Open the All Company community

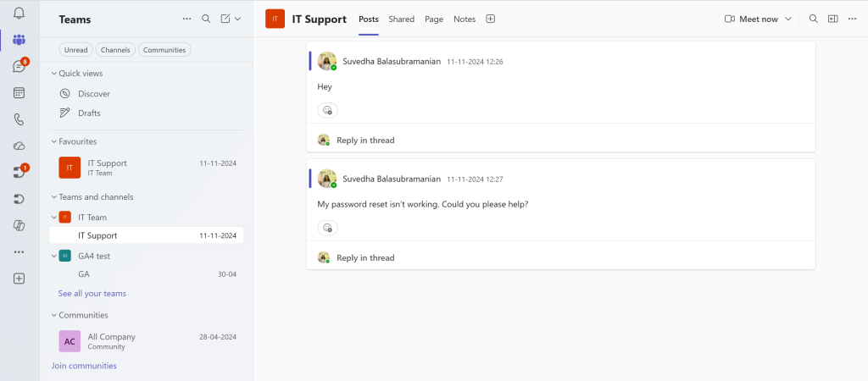[x=146, y=341]
